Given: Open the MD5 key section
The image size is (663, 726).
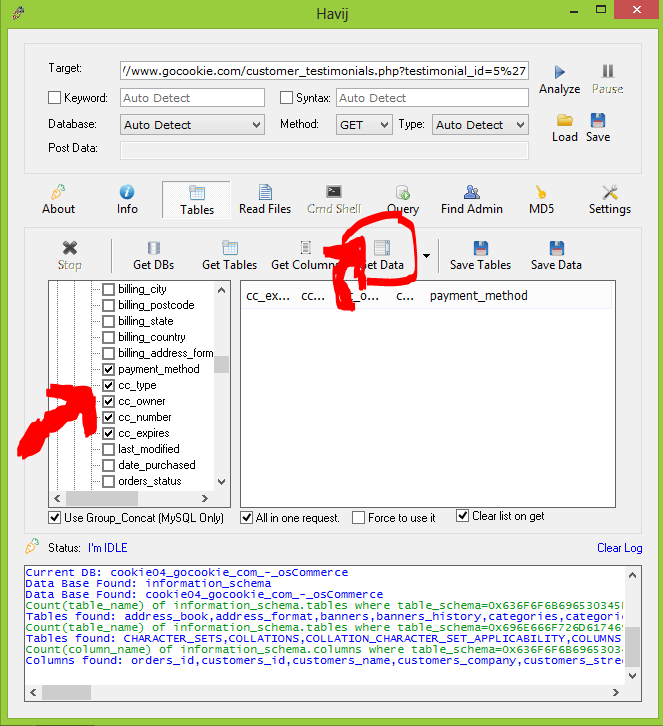Looking at the screenshot, I should [x=541, y=200].
